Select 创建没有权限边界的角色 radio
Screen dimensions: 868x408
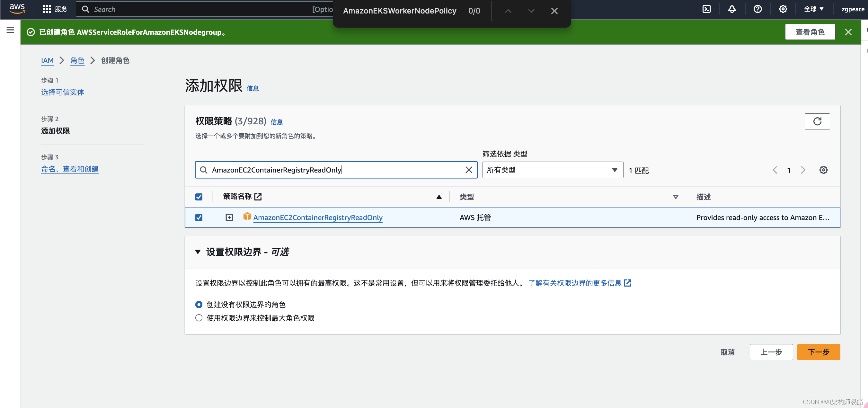(199, 304)
